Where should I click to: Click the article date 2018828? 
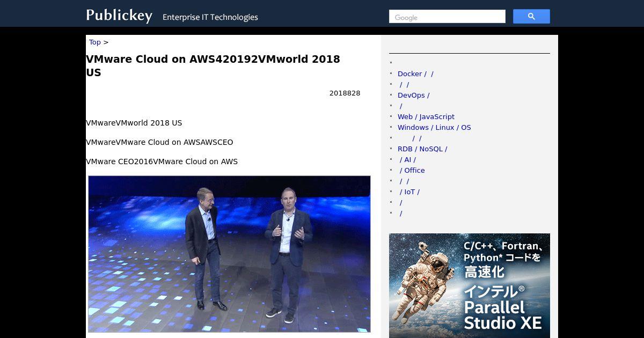[345, 93]
